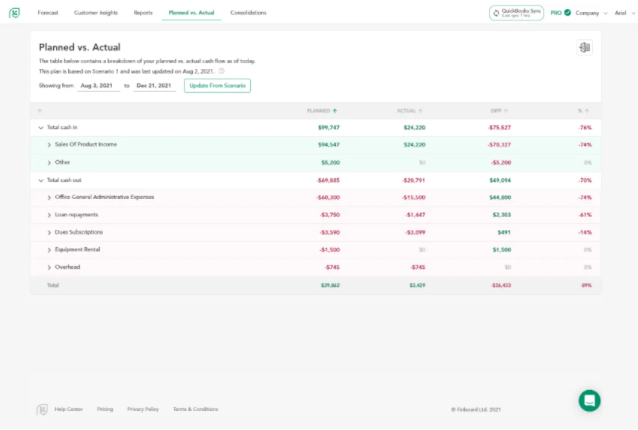
Task: Click the Update From Scenario button
Action: (217, 86)
